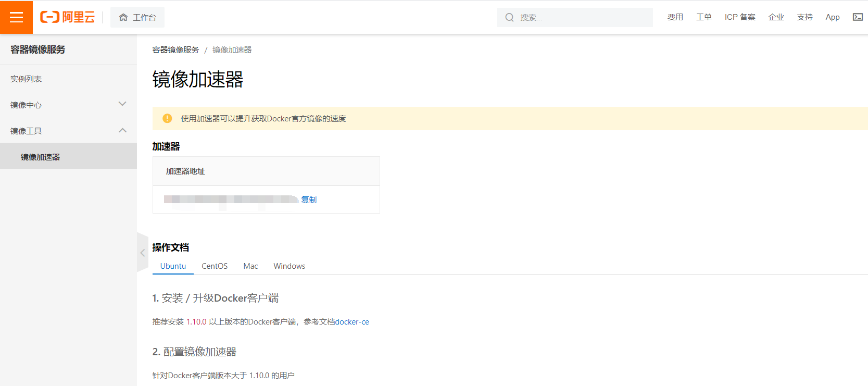
Task: Open the orange hamburger menu
Action: click(16, 17)
